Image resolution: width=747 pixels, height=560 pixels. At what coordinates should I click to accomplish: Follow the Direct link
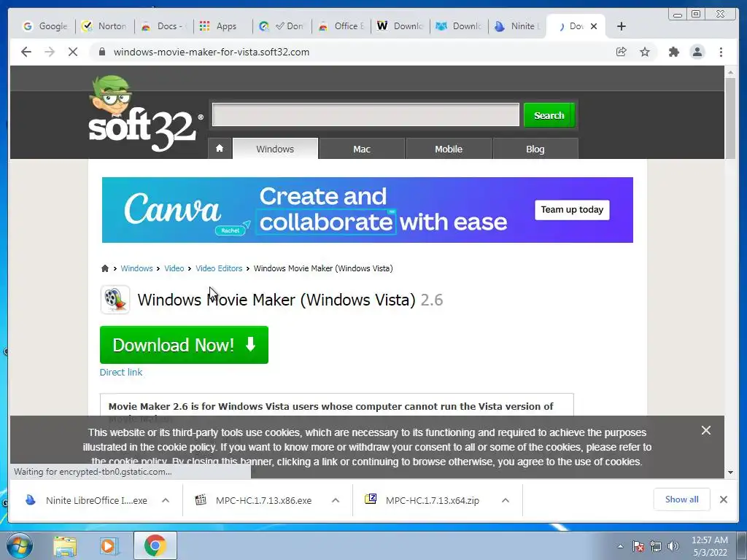coord(121,373)
